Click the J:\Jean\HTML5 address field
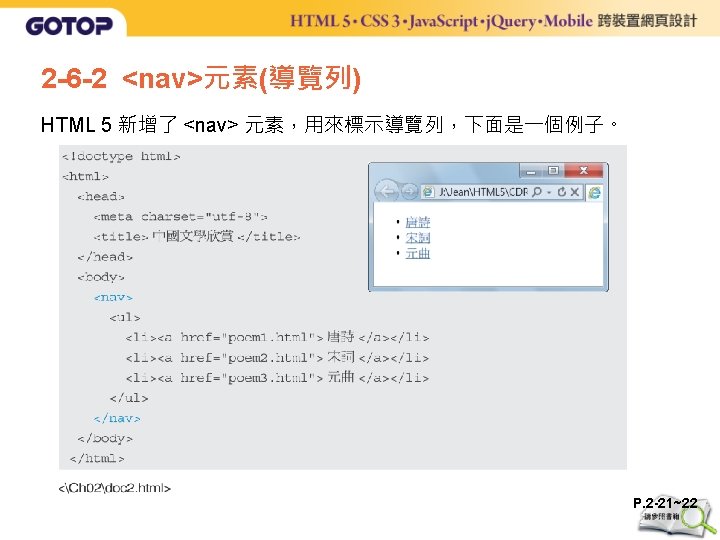 (x=483, y=192)
